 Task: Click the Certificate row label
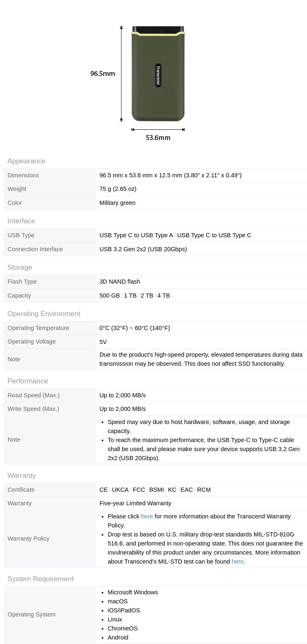21,490
